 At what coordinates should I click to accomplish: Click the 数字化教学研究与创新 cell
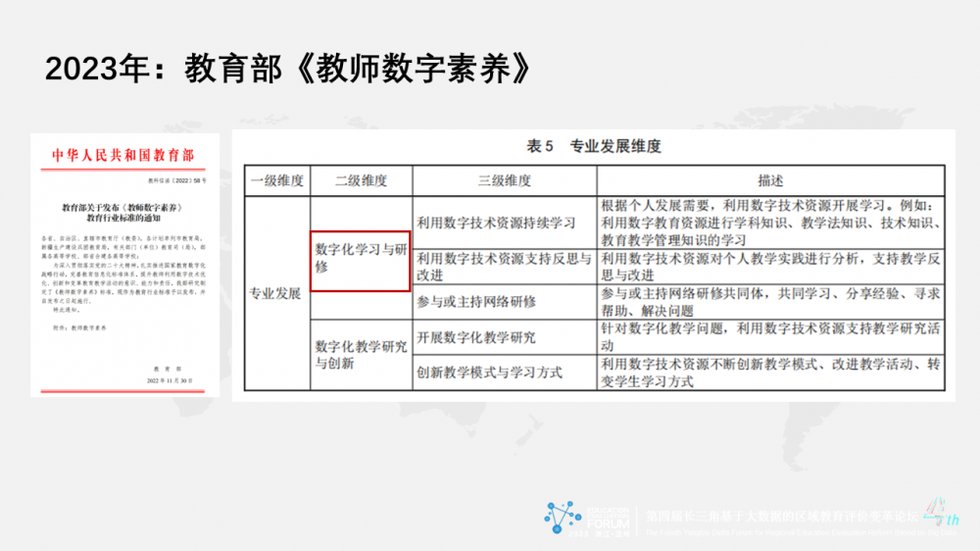361,354
